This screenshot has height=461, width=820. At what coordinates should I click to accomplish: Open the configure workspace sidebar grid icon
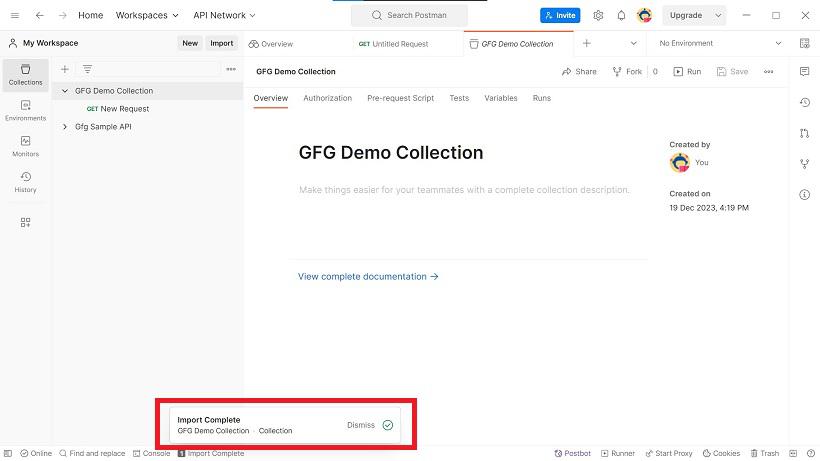pos(25,222)
